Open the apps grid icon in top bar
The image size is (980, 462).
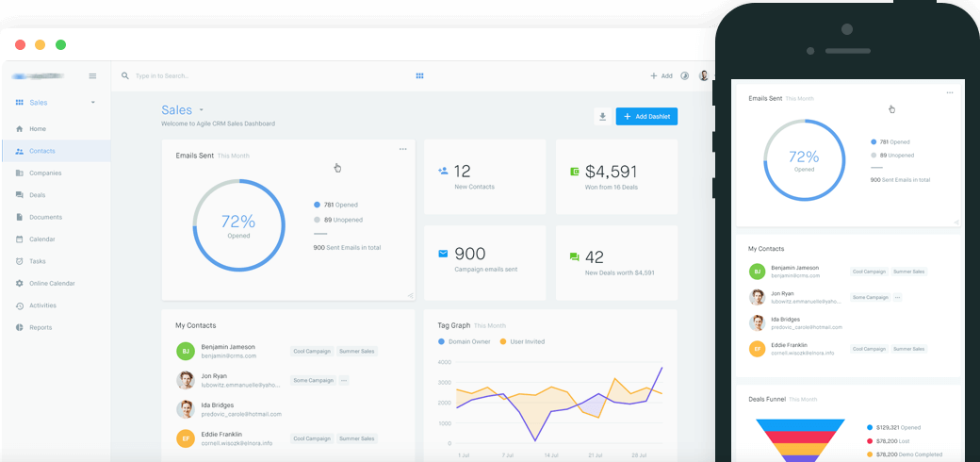tap(420, 75)
